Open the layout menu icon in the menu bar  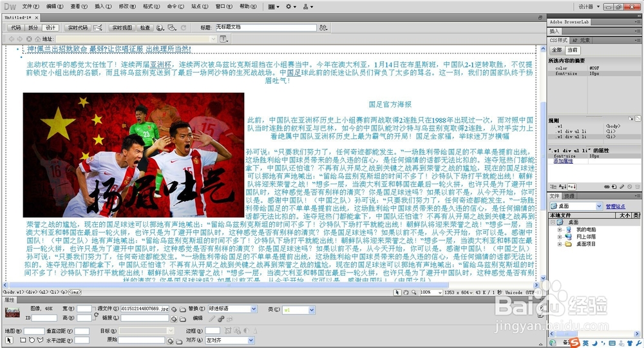pyautogui.click(x=274, y=6)
